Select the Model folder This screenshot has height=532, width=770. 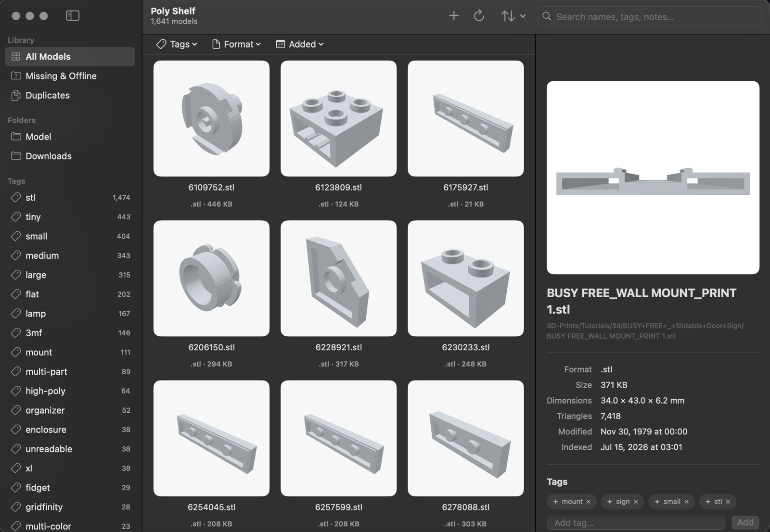(x=70, y=137)
